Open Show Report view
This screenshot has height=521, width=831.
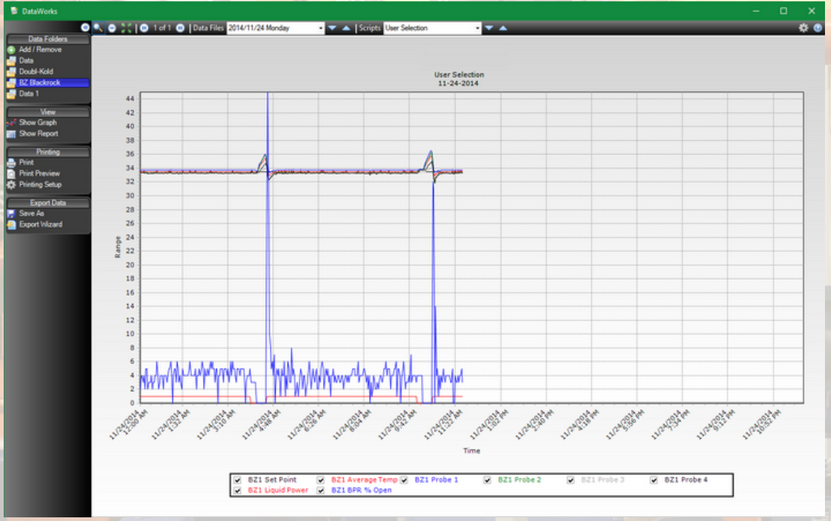click(x=38, y=133)
